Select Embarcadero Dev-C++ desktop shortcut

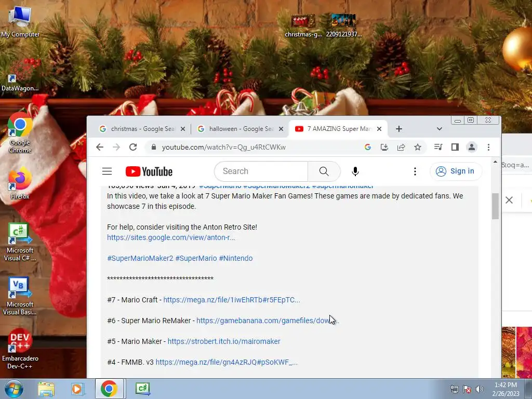coord(20,350)
